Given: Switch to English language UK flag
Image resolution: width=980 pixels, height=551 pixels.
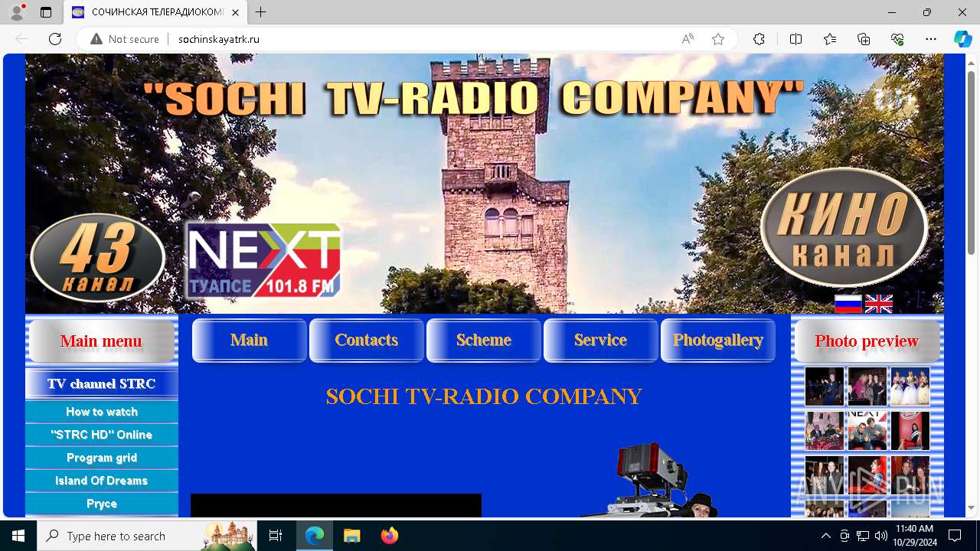Looking at the screenshot, I should (879, 304).
